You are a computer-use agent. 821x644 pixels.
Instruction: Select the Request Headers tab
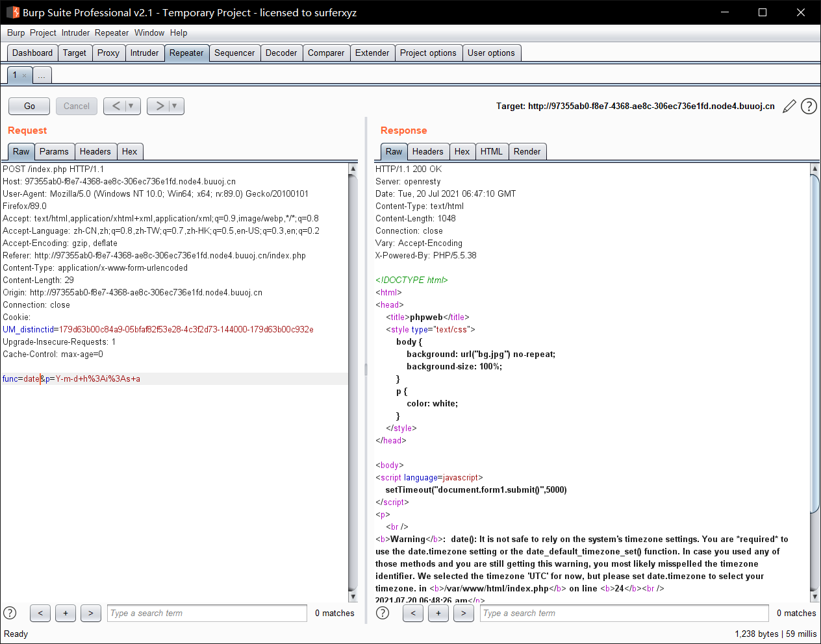click(95, 151)
